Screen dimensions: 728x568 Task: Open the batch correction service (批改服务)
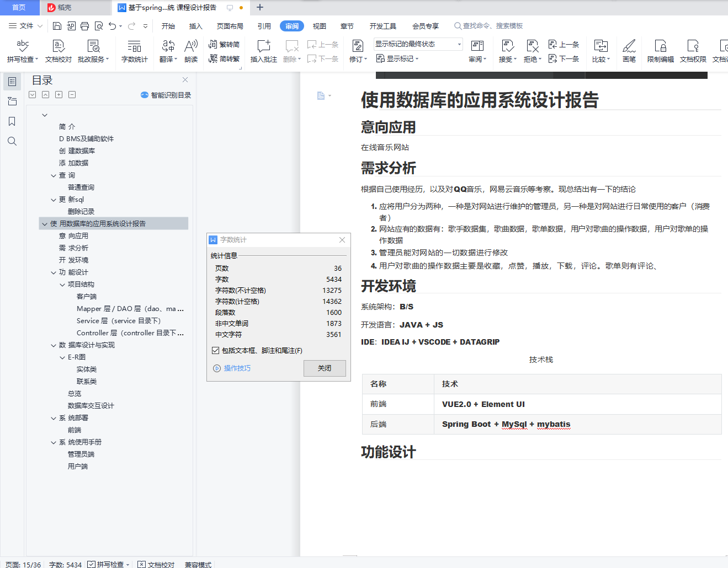[x=93, y=51]
